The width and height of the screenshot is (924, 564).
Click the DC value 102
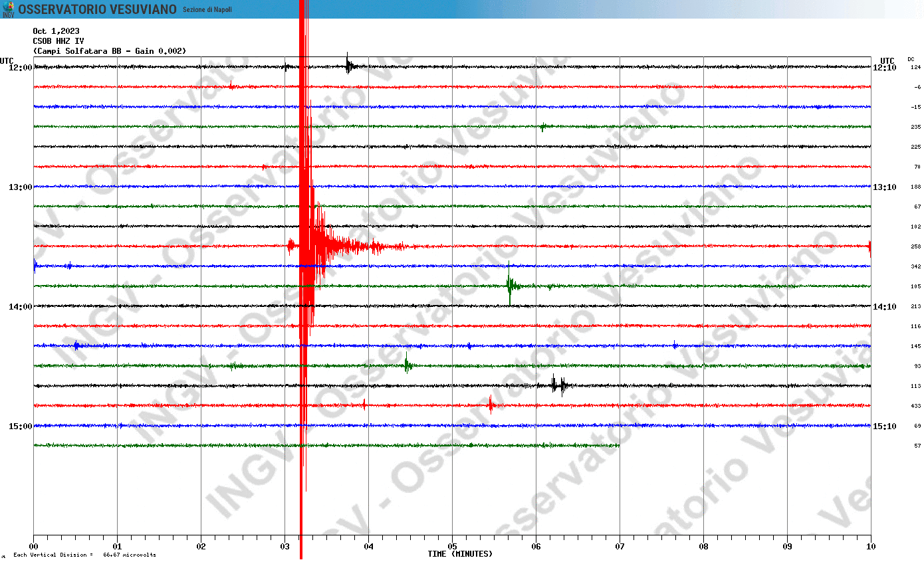(915, 227)
